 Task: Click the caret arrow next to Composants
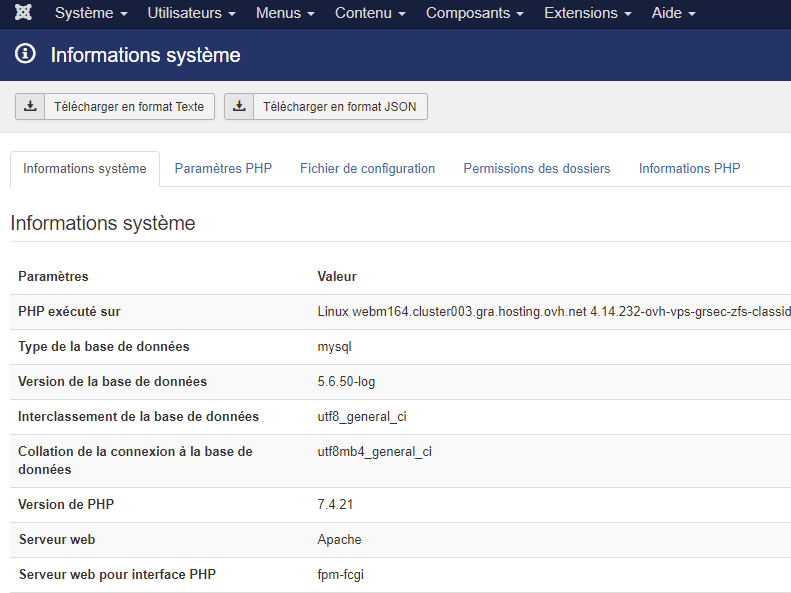click(520, 14)
